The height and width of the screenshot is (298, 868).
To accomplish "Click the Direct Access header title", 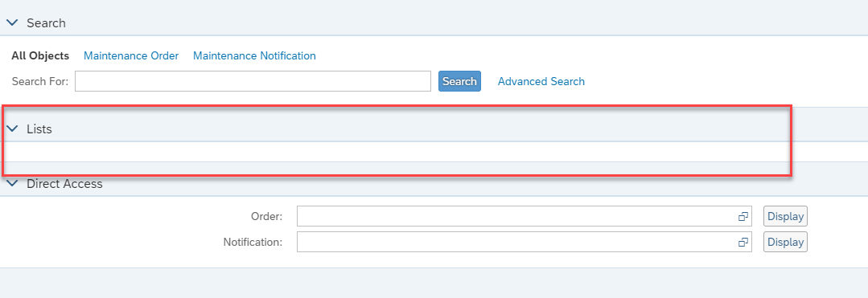I will 65,184.
